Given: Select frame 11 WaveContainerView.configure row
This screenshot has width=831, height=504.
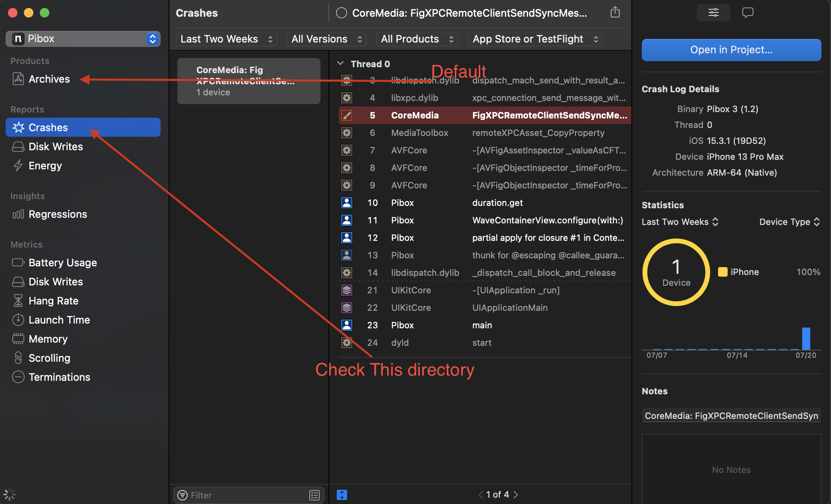Looking at the screenshot, I should click(x=485, y=220).
